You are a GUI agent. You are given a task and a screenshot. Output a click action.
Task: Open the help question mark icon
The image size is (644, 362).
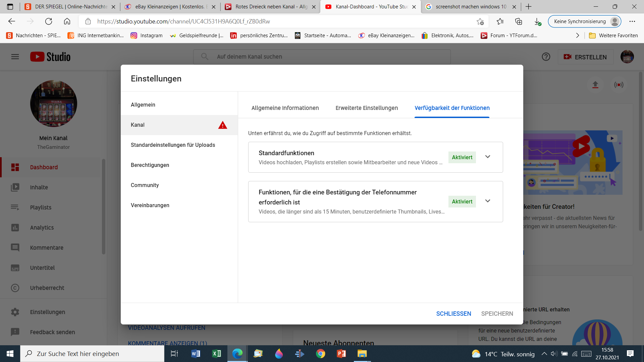(546, 57)
